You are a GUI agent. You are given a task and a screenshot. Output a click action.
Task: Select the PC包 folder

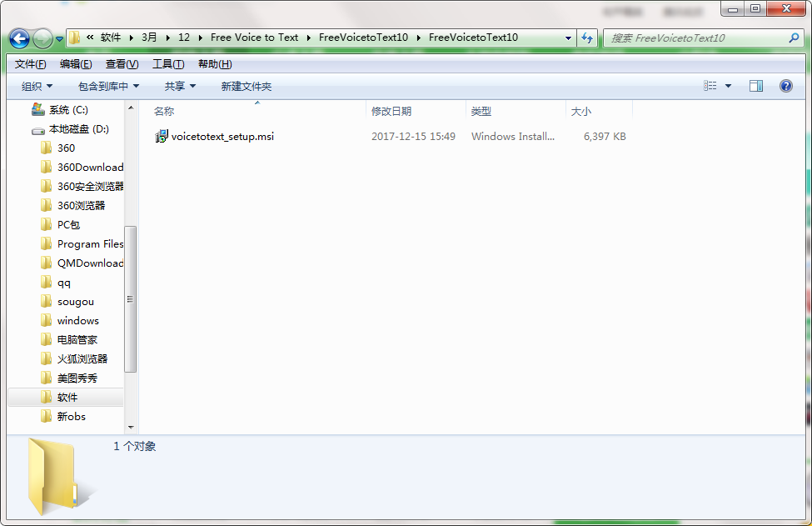[68, 225]
